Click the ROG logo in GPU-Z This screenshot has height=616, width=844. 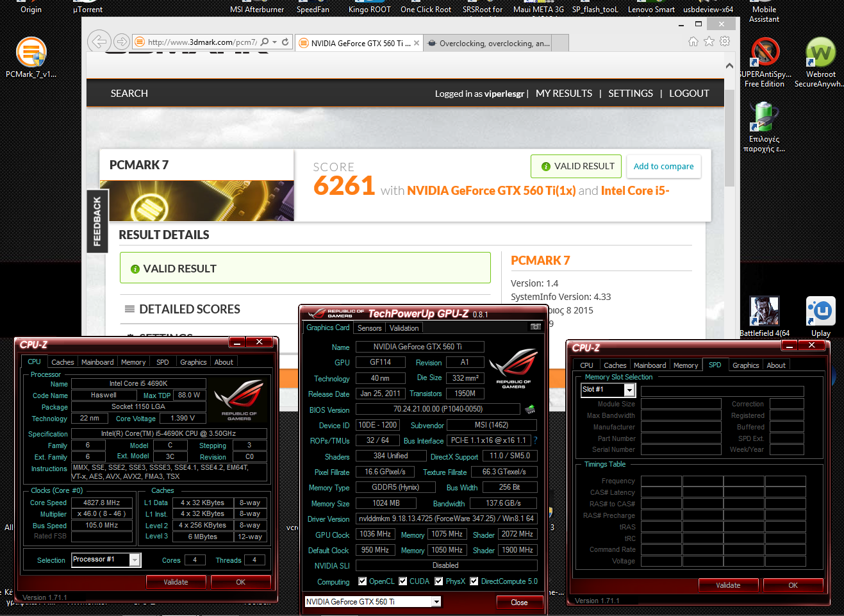[x=513, y=369]
